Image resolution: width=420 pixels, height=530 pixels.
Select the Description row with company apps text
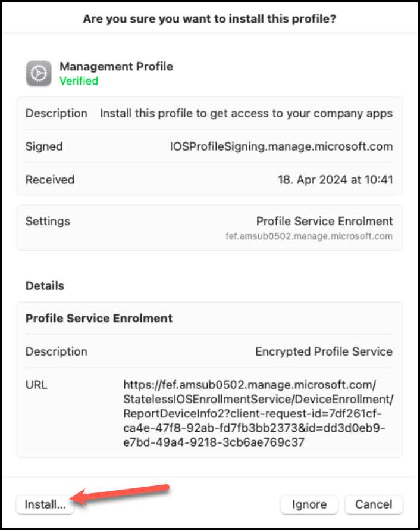(209, 113)
